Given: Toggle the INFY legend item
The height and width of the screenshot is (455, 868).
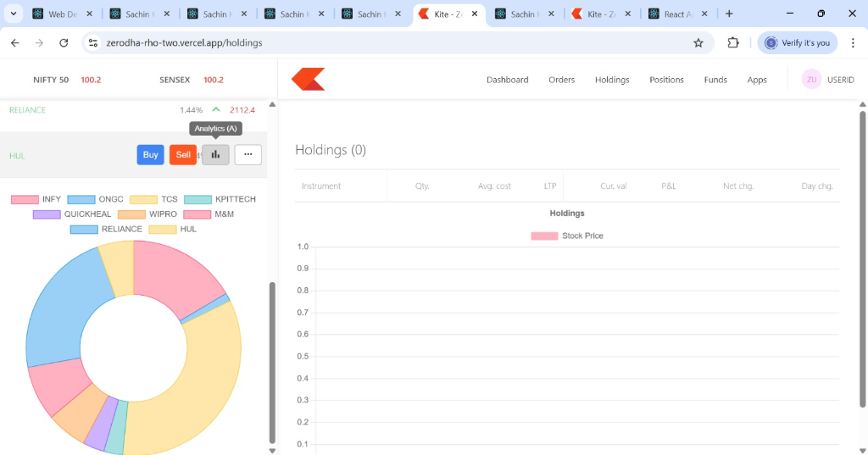Looking at the screenshot, I should 36,199.
